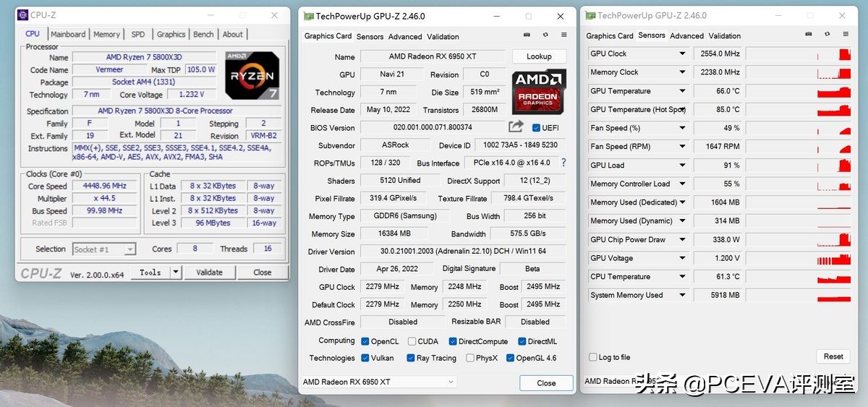Click the Validate button in CPU-Z

(209, 273)
